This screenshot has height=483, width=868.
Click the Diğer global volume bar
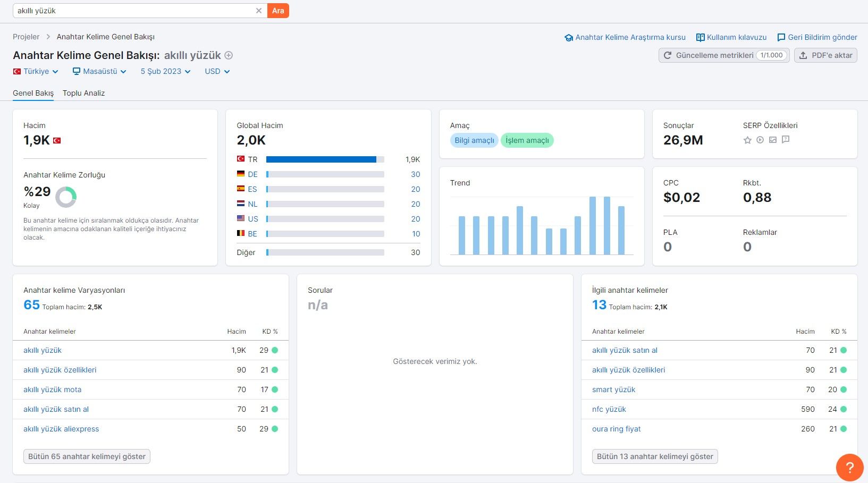[325, 252]
